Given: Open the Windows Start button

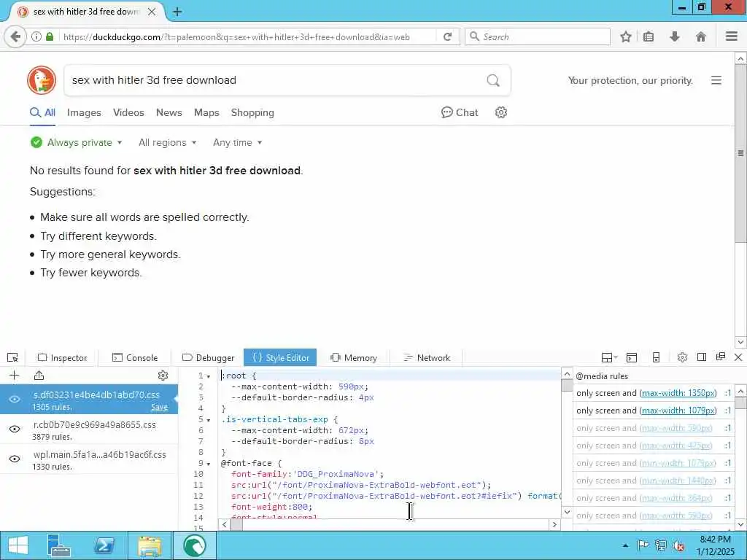Looking at the screenshot, I should click(x=18, y=545).
